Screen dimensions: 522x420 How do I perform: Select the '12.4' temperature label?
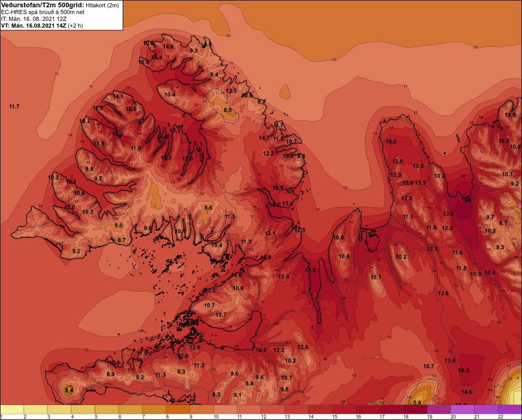(x=283, y=277)
